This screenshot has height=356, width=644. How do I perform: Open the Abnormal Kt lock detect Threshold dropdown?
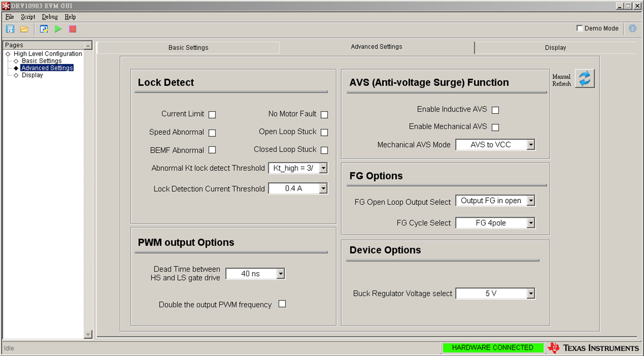pos(298,168)
